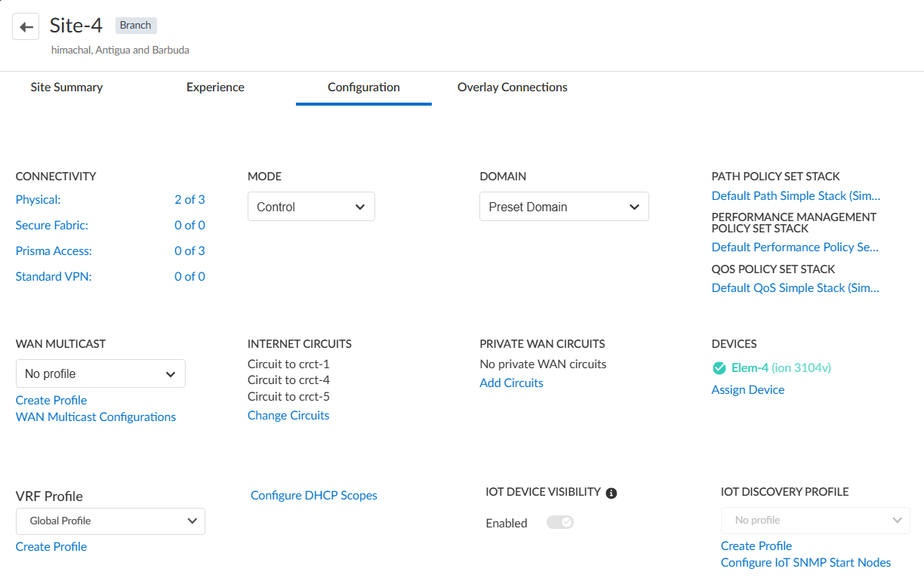Open the Experience tab

pos(215,88)
